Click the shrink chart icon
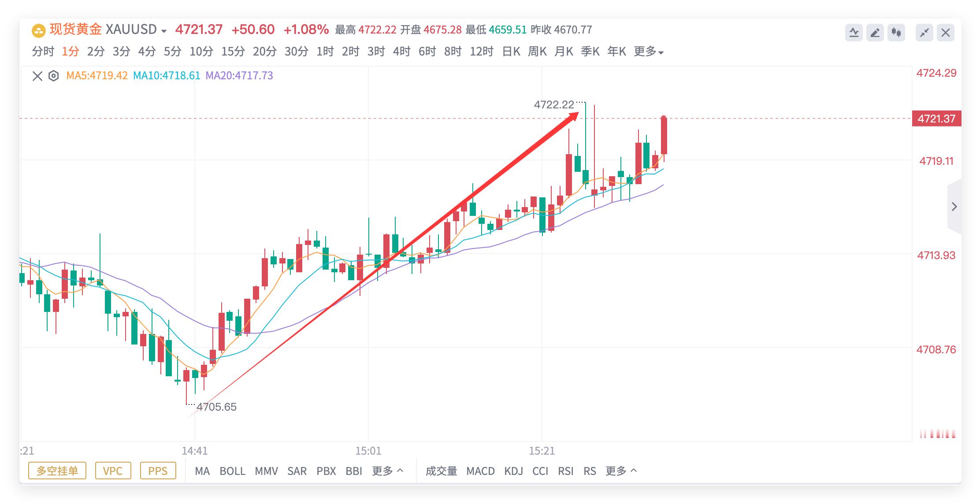Image resolution: width=980 pixels, height=504 pixels. (924, 33)
